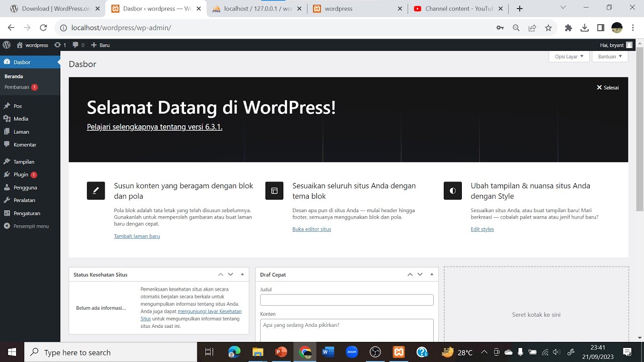The width and height of the screenshot is (644, 362).
Task: Open the Laman menu
Action: click(x=30, y=132)
